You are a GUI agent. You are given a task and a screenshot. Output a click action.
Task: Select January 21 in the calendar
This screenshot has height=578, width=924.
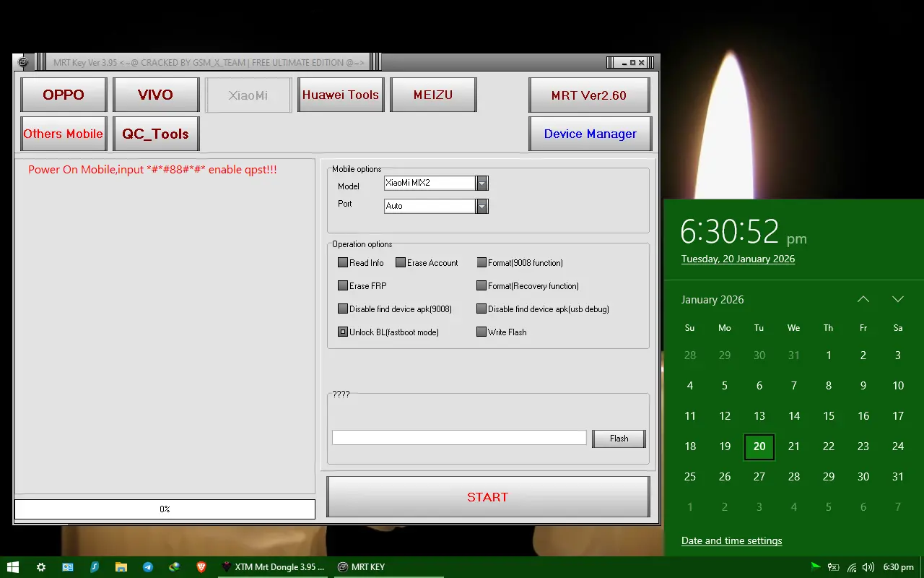tap(794, 447)
